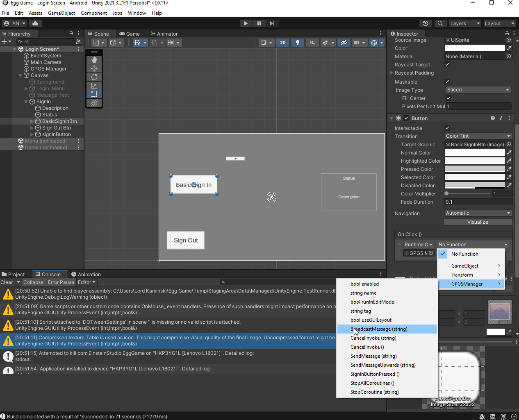Open the Layout dropdown
Screen dimensions: 519x420
tap(499, 23)
